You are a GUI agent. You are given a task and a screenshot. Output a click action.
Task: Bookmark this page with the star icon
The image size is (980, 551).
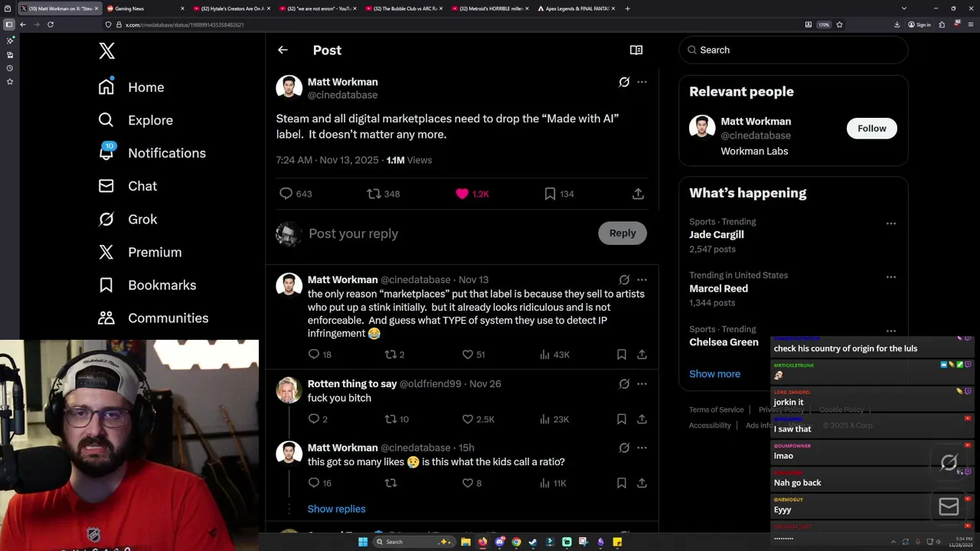click(839, 24)
